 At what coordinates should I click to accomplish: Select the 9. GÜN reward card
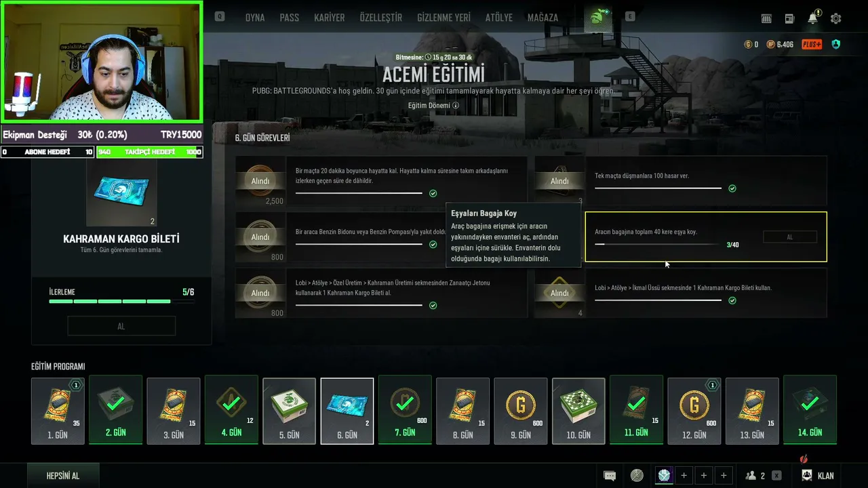coord(521,411)
